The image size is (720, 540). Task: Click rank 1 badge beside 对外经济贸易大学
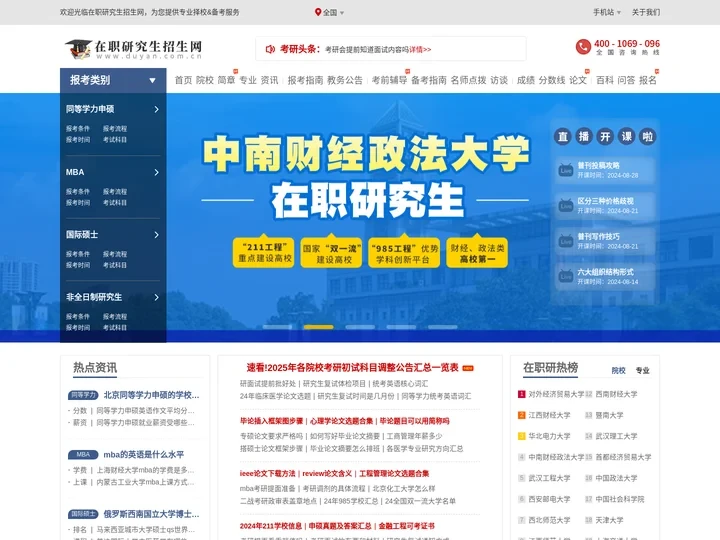pos(522,394)
